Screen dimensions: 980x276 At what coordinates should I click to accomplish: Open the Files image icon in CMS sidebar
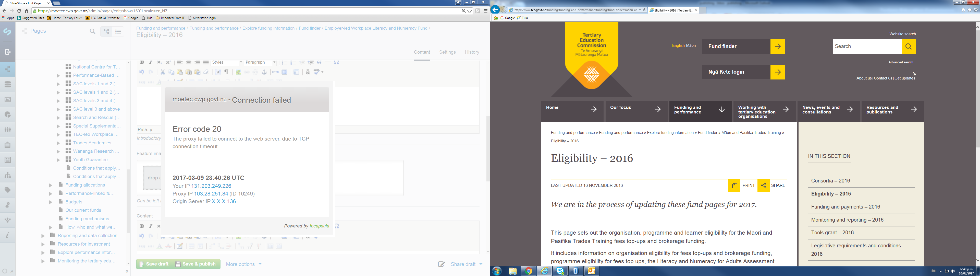pos(8,99)
